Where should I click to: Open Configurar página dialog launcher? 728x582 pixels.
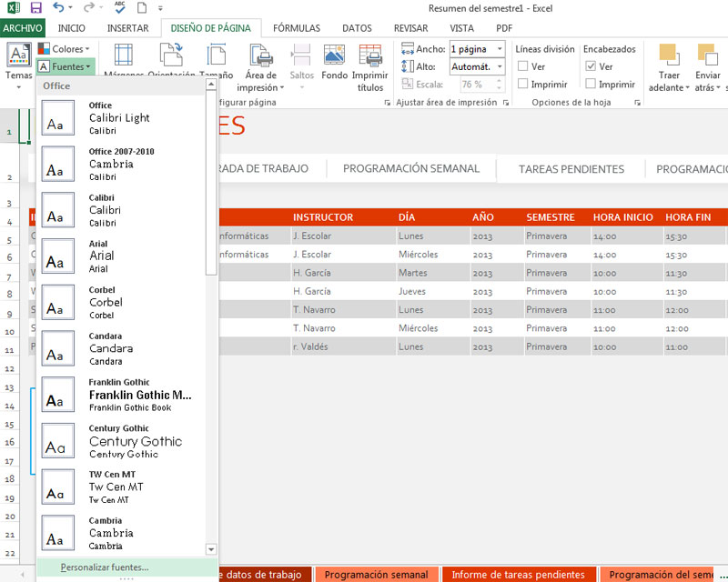tap(388, 103)
